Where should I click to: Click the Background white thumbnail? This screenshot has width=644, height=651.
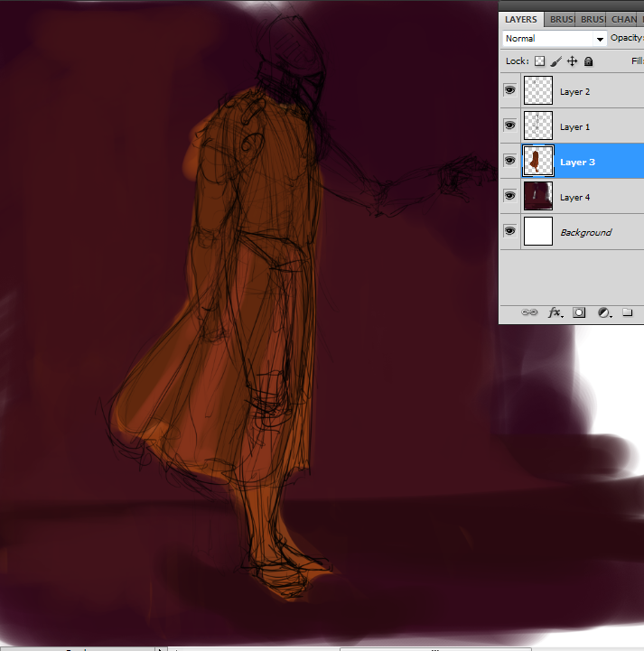point(538,231)
